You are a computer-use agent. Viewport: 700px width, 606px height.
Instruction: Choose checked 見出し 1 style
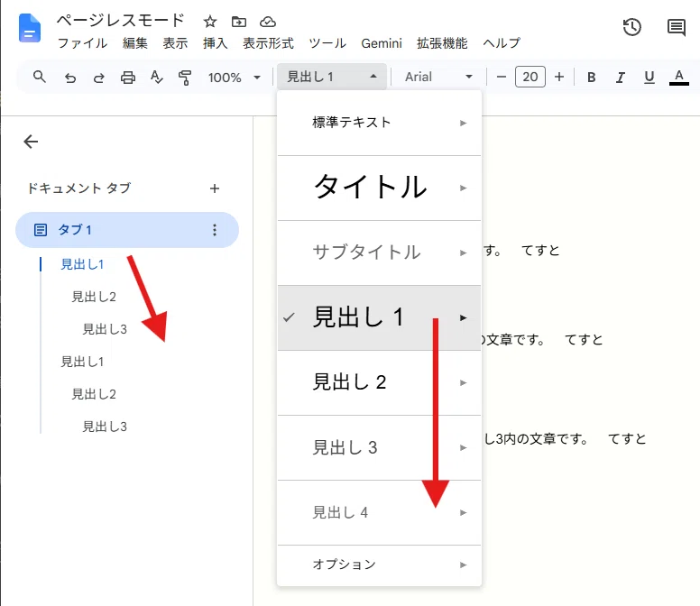pyautogui.click(x=379, y=317)
